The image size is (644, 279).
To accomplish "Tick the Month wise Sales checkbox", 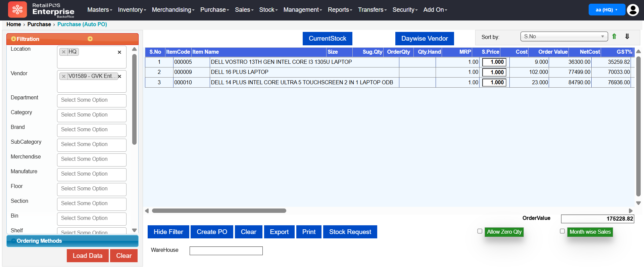I will [562, 231].
